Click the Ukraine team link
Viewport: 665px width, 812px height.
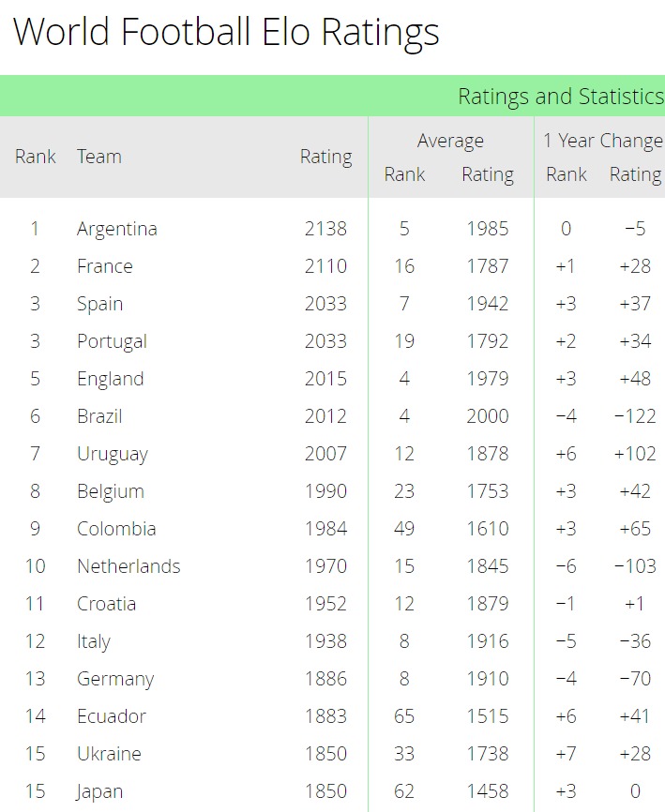[x=109, y=754]
